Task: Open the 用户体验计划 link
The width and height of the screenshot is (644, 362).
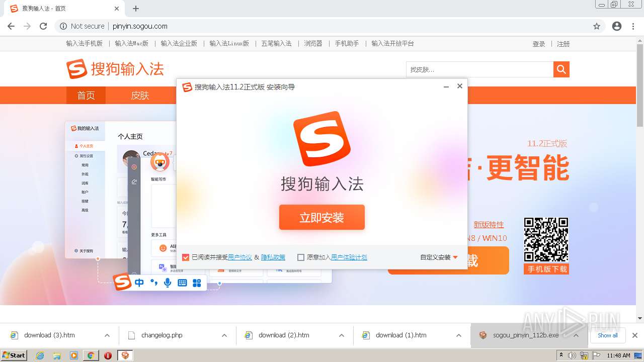Action: pos(349,257)
